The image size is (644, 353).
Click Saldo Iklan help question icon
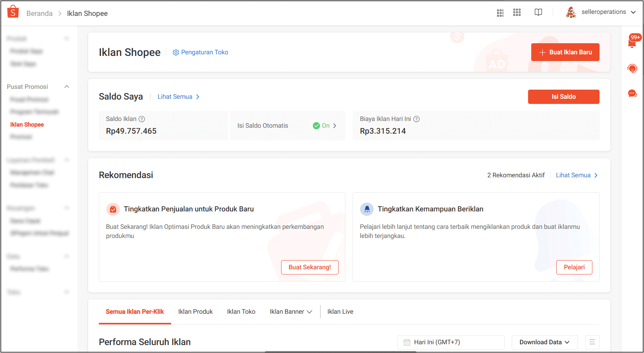pyautogui.click(x=142, y=119)
